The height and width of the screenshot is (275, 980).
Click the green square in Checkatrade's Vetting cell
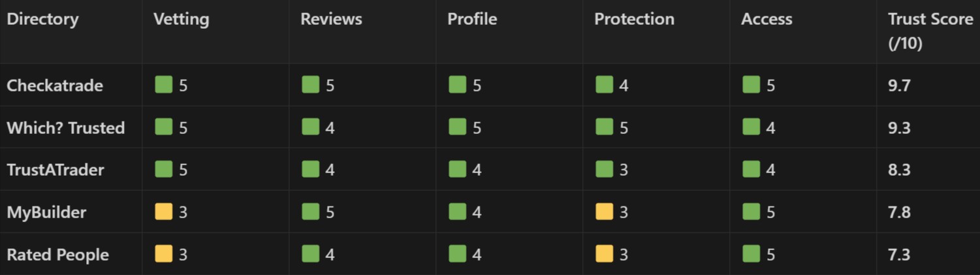[x=163, y=85]
